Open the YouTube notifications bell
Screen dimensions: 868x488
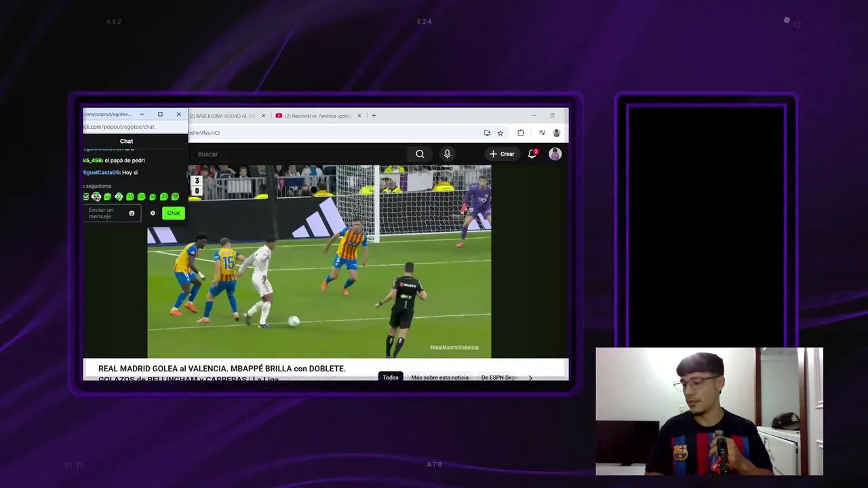pos(532,154)
